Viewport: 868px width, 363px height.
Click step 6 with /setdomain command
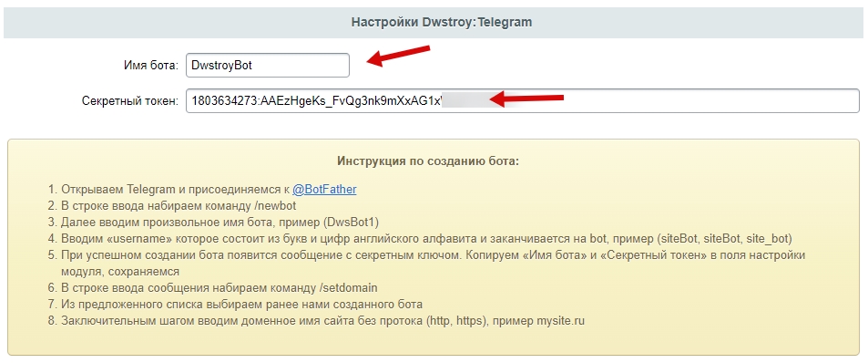[212, 287]
